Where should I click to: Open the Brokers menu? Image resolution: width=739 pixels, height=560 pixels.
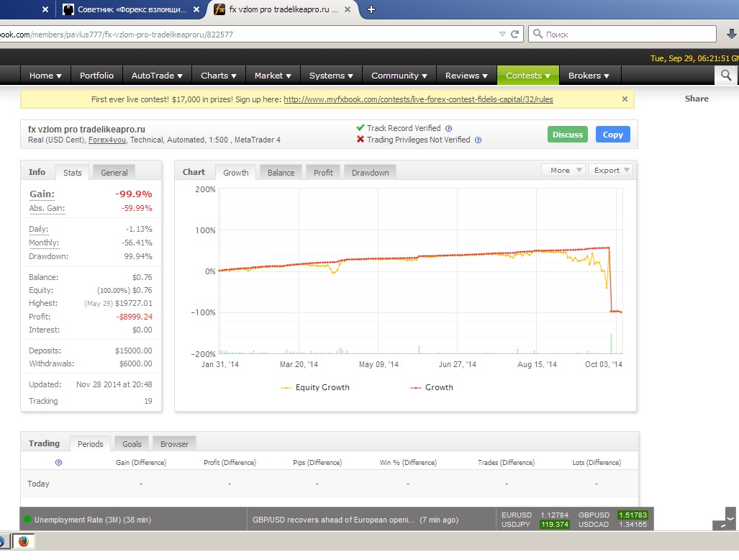click(x=589, y=76)
